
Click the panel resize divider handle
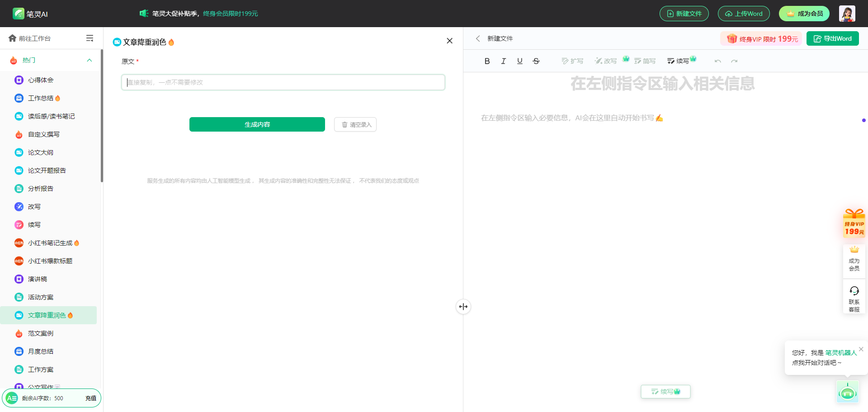click(463, 307)
